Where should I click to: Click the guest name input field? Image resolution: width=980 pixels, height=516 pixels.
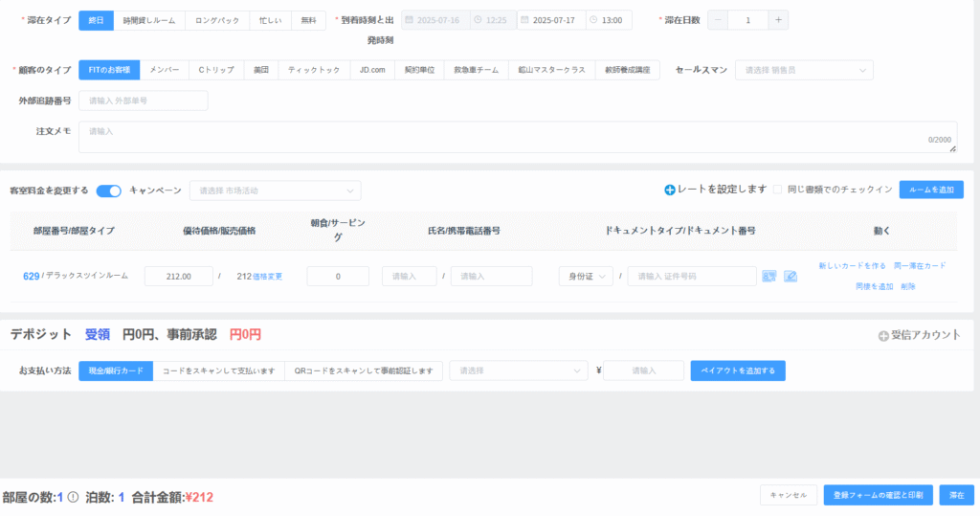[410, 276]
